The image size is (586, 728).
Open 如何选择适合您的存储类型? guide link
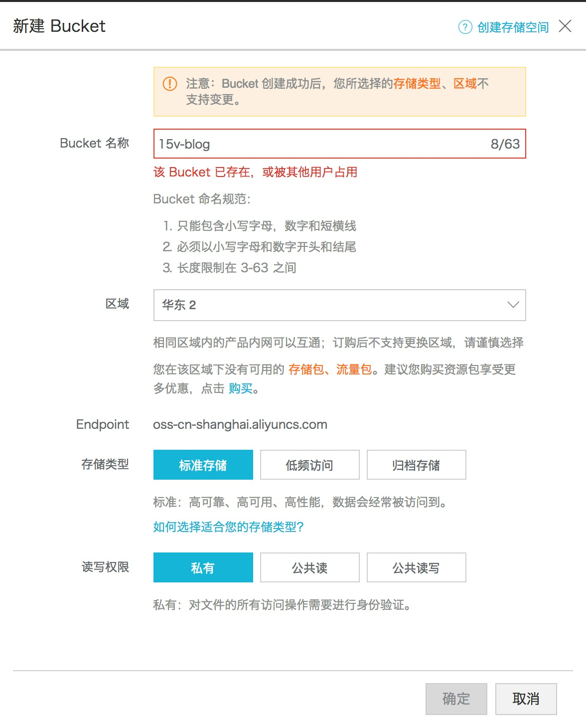[228, 527]
